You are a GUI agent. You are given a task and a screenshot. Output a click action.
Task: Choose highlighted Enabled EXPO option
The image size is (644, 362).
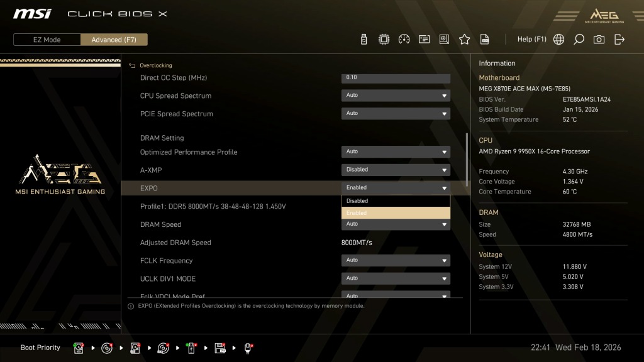tap(396, 212)
